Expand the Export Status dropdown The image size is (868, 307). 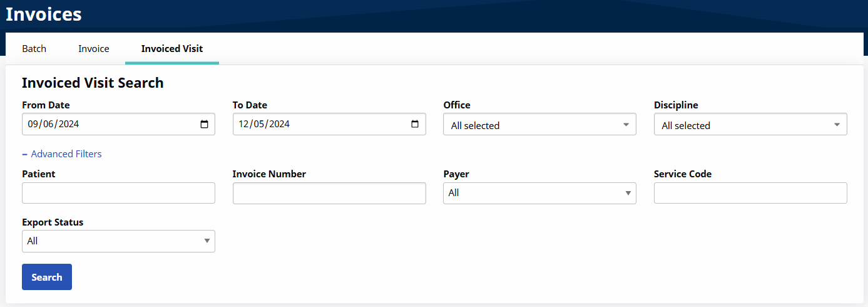(118, 241)
